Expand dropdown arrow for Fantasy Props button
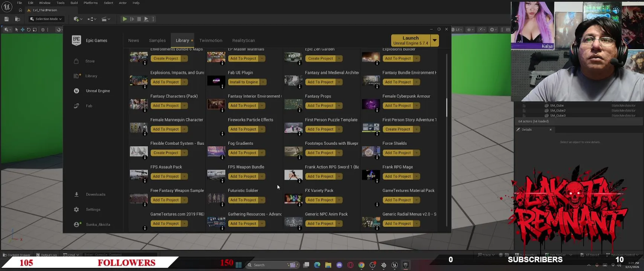The image size is (644, 271). click(339, 106)
